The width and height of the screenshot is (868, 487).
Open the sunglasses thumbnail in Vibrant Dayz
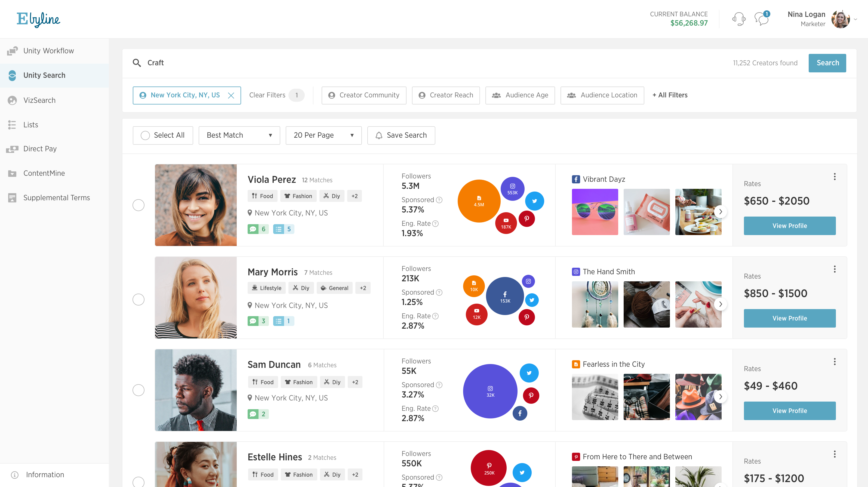coord(595,212)
